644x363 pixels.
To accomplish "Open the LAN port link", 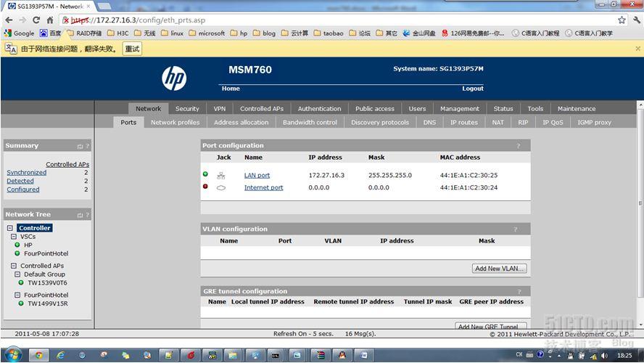I will point(257,175).
